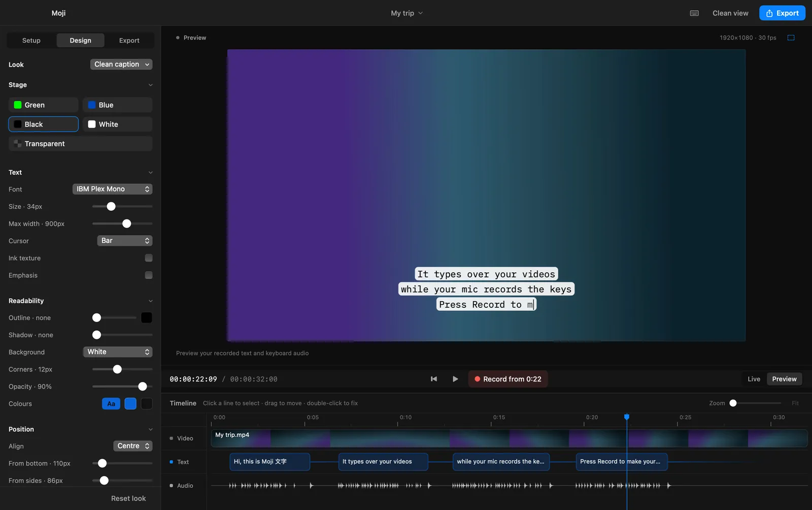Click the black colour swatch in Colours
Image resolution: width=812 pixels, height=510 pixels.
147,404
